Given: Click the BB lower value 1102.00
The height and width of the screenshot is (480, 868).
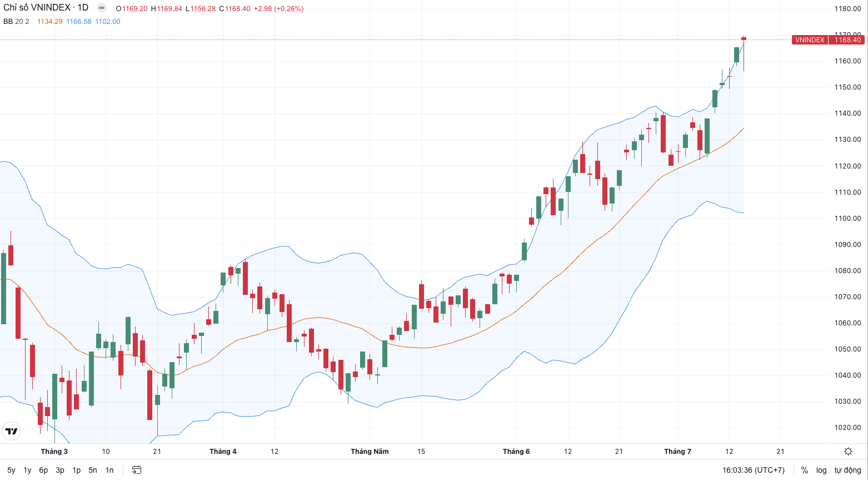Looking at the screenshot, I should (x=108, y=22).
